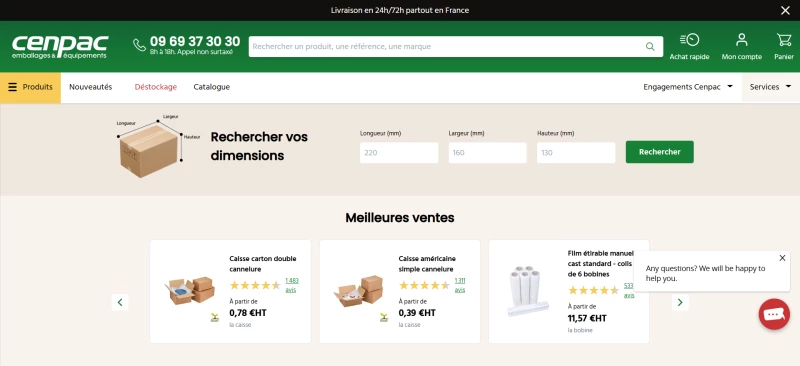The image size is (800, 366).
Task: Click the 0,78 €HT price
Action: 248,313
